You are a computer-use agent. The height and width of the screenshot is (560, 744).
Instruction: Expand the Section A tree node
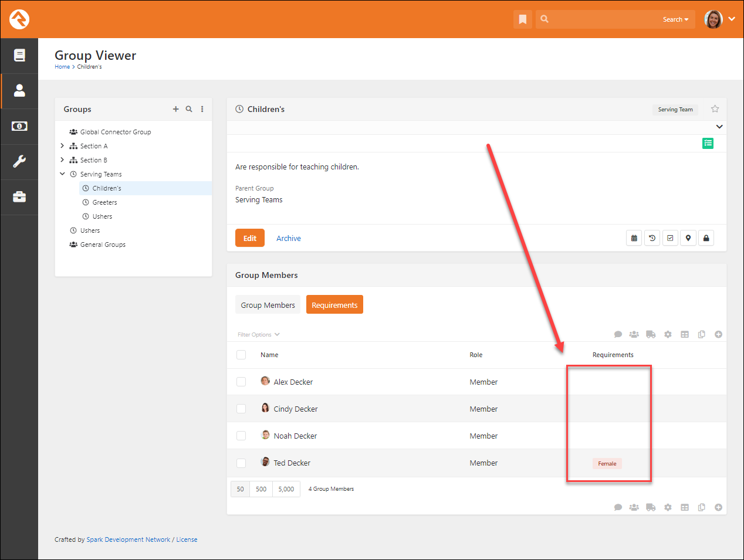pyautogui.click(x=62, y=145)
